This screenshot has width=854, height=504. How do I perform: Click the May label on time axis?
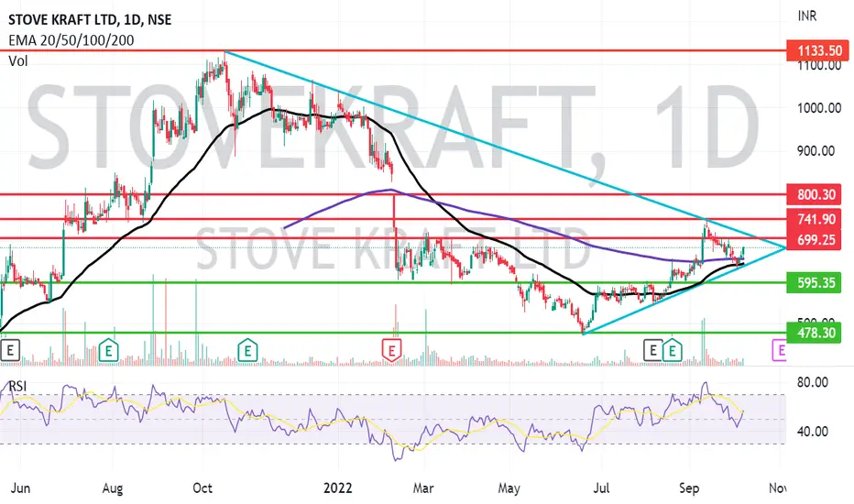coord(509,488)
